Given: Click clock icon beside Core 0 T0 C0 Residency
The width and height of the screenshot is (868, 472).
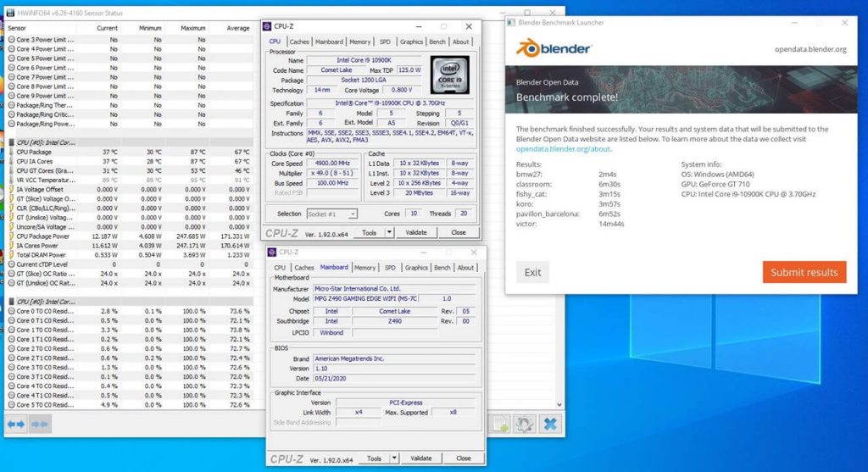Looking at the screenshot, I should [x=12, y=311].
